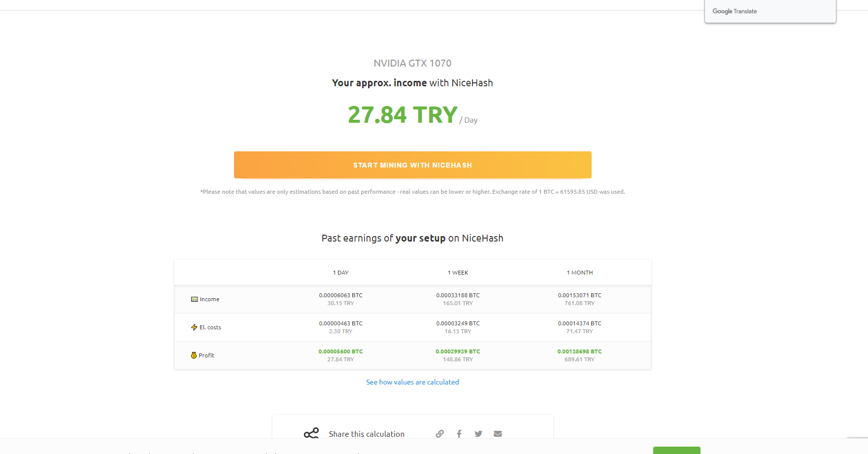Click the Share this calculation label
This screenshot has height=454, width=868.
[367, 434]
